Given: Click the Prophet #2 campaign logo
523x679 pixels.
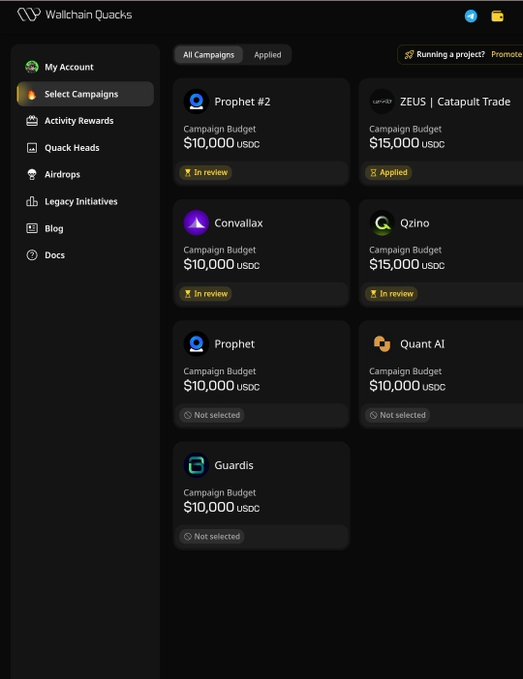Looking at the screenshot, I should 196,101.
